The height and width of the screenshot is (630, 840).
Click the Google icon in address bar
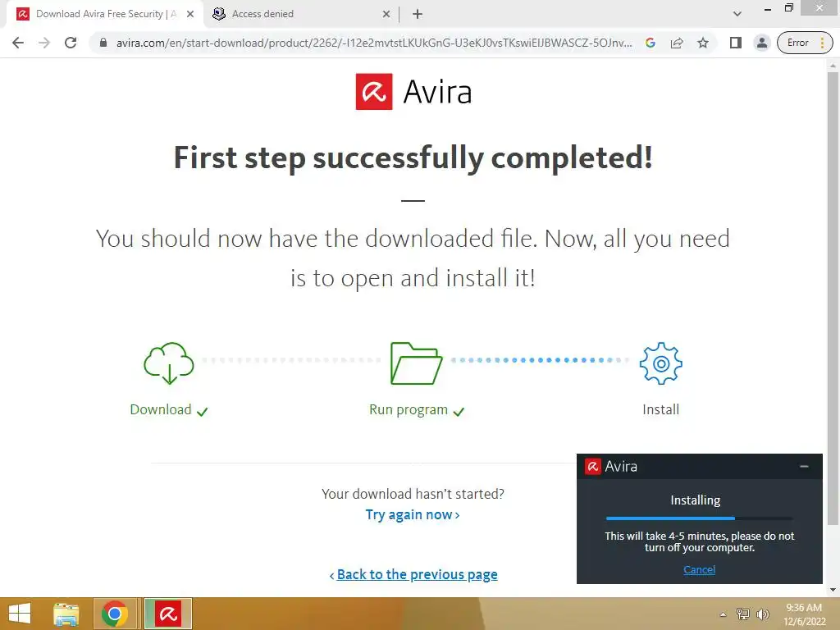(x=651, y=43)
